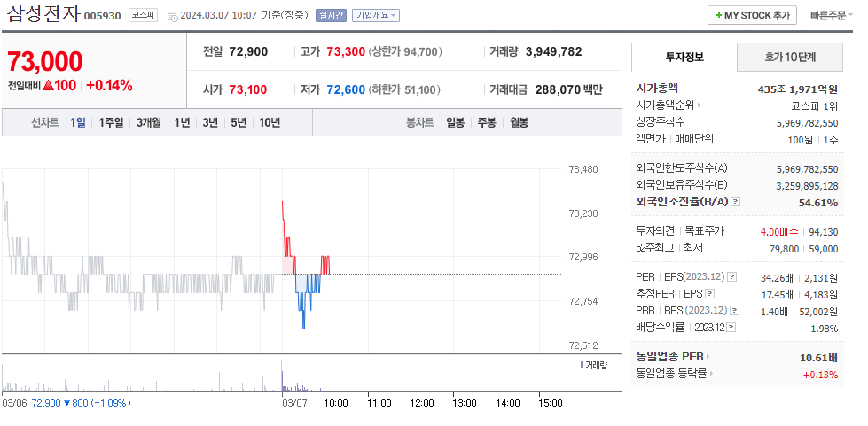Click the upper limit text 상한가 94,700

point(405,52)
